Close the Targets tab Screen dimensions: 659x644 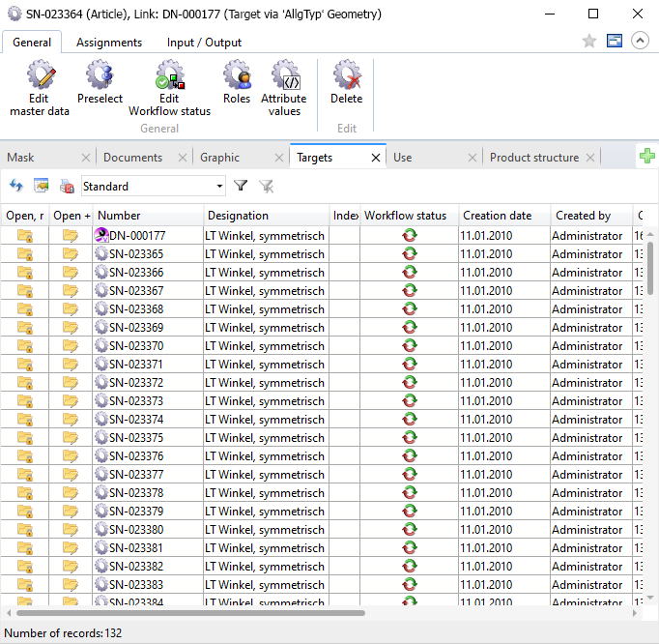(x=376, y=158)
